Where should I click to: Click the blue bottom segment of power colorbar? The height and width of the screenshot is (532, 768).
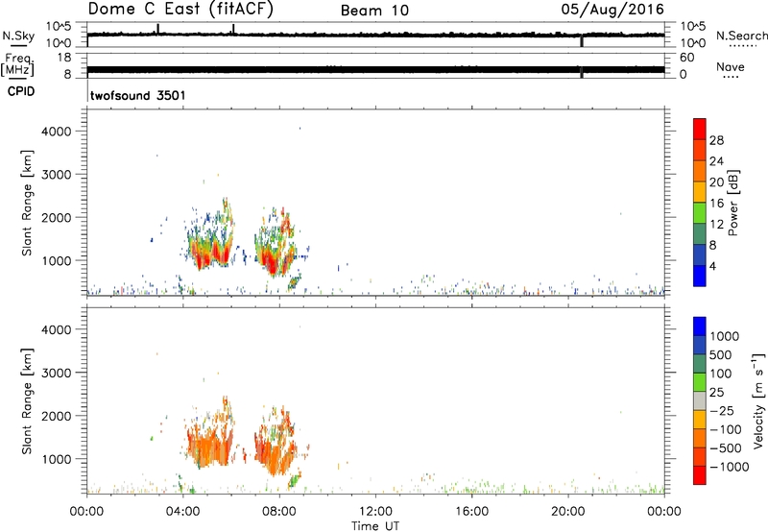(x=700, y=276)
